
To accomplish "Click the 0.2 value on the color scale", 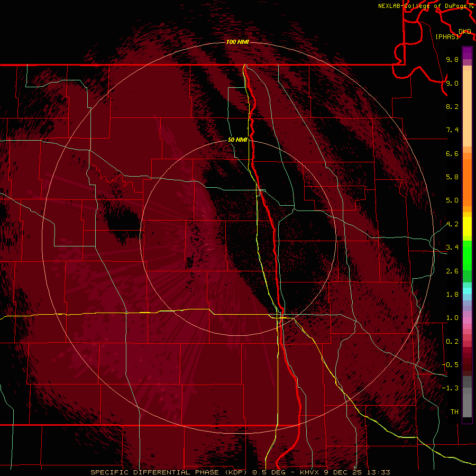I will click(x=452, y=342).
